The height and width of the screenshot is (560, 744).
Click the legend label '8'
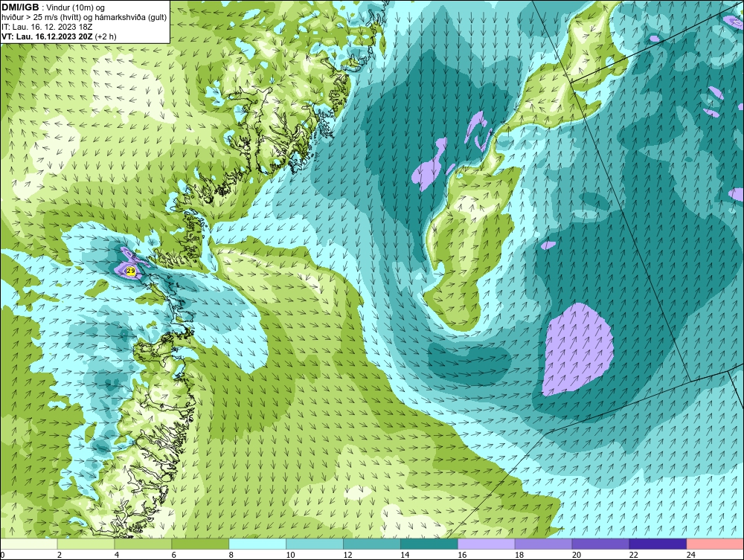pos(231,555)
